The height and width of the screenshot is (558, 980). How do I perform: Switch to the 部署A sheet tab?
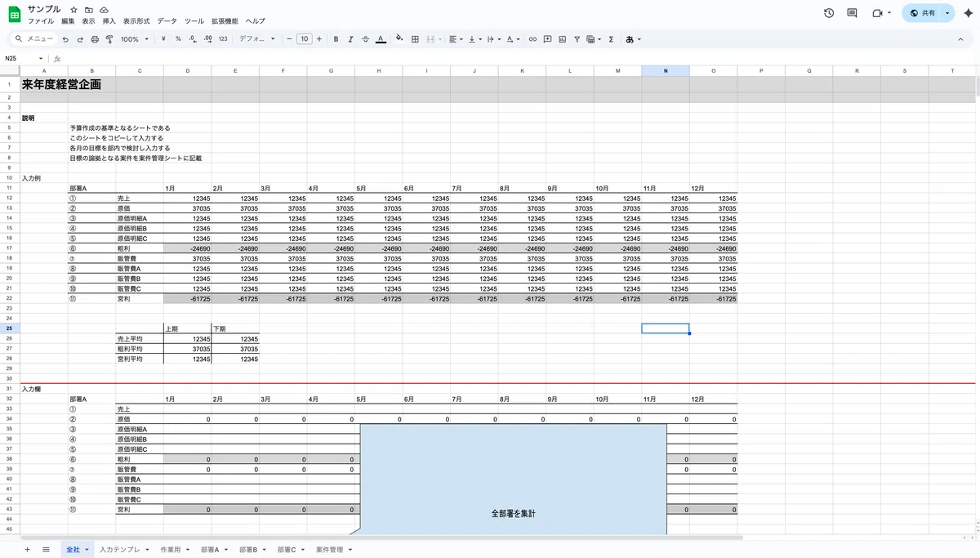coord(214,550)
